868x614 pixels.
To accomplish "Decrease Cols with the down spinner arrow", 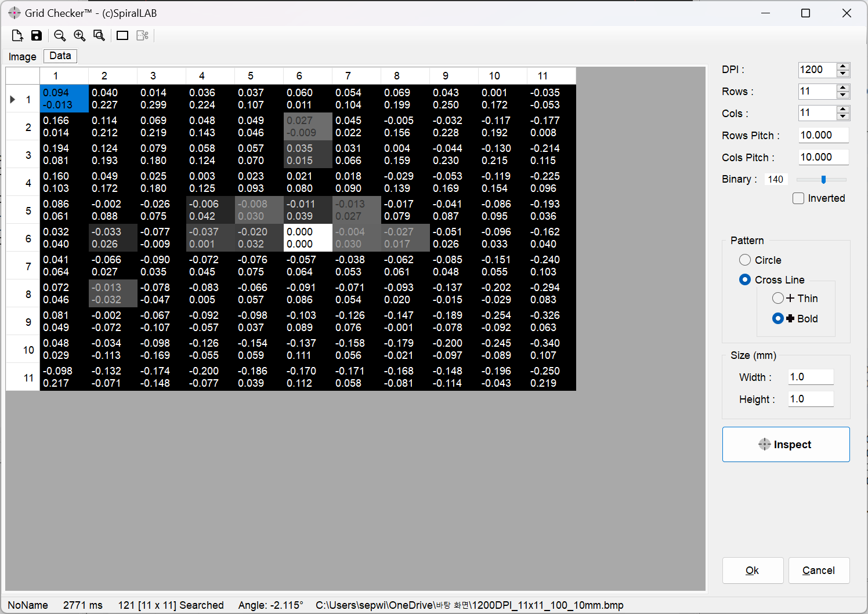I will tap(843, 117).
